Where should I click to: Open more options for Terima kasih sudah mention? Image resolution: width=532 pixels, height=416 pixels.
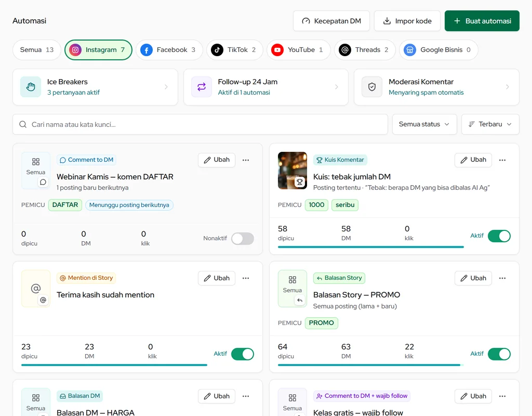246,278
